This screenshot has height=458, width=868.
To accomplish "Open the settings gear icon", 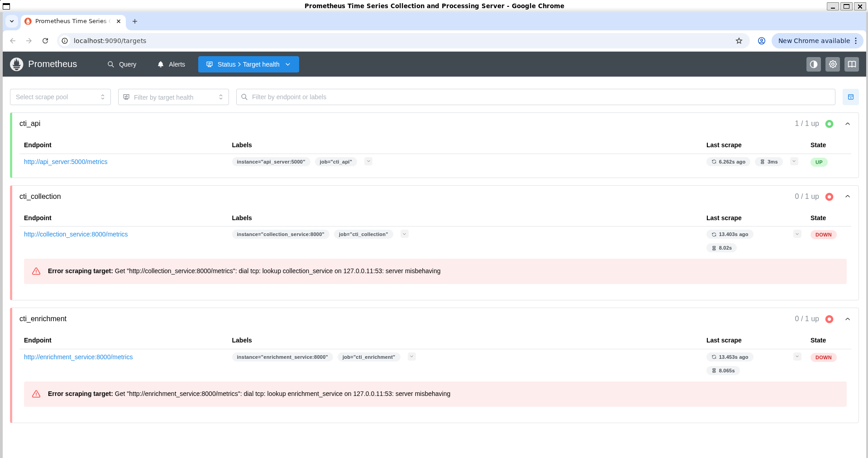I will (833, 64).
